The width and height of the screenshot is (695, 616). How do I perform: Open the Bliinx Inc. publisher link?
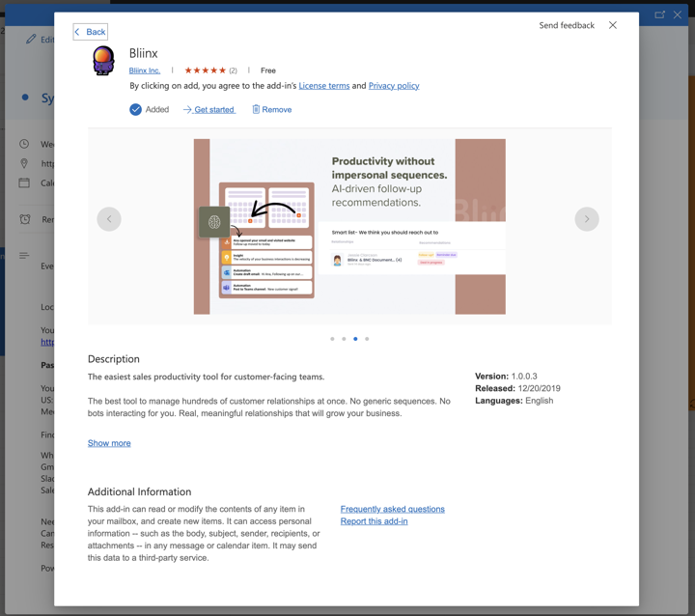(145, 70)
